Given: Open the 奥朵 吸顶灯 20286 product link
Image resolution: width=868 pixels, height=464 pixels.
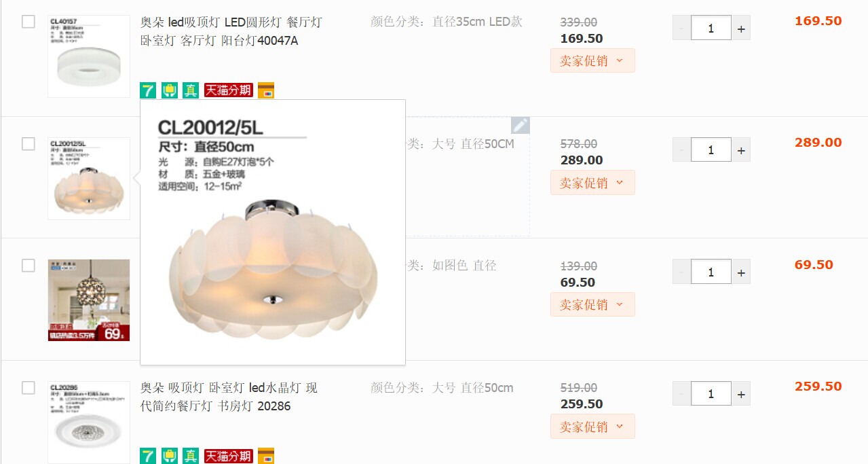Looking at the screenshot, I should point(229,397).
